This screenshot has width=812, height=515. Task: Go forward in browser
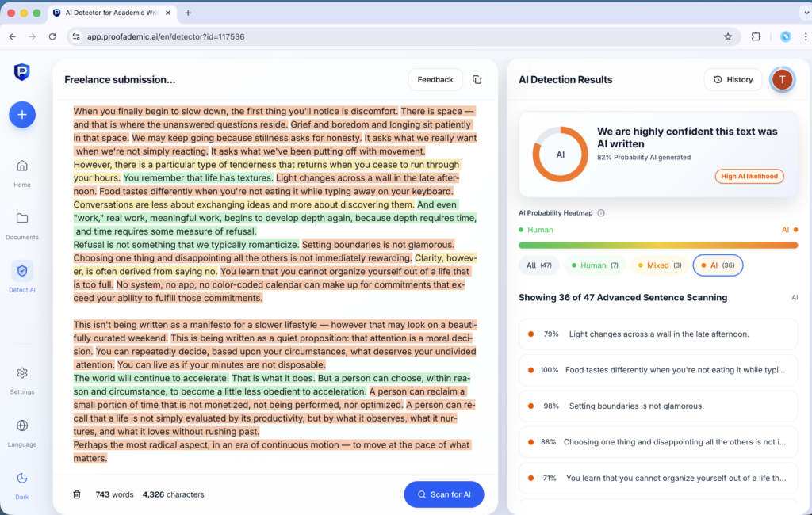(32, 36)
